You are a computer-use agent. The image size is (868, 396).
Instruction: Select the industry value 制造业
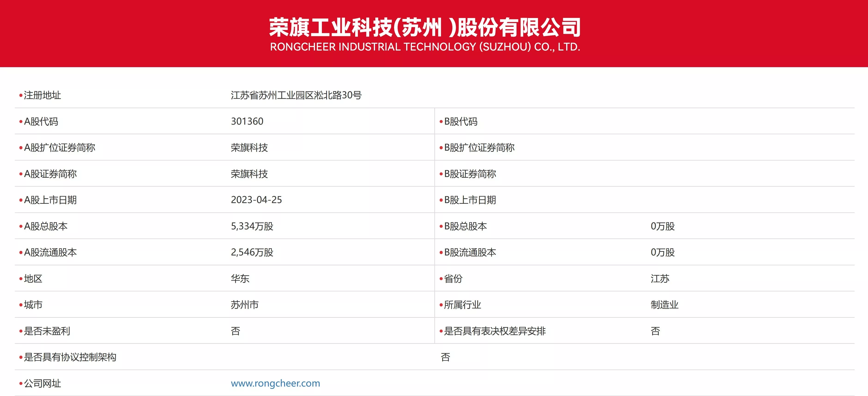[665, 305]
